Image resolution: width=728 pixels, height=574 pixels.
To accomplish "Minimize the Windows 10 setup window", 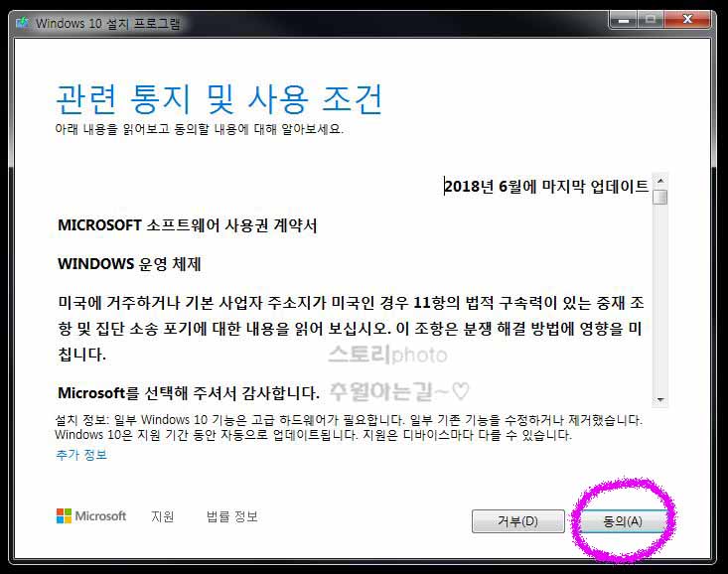I will [x=624, y=20].
